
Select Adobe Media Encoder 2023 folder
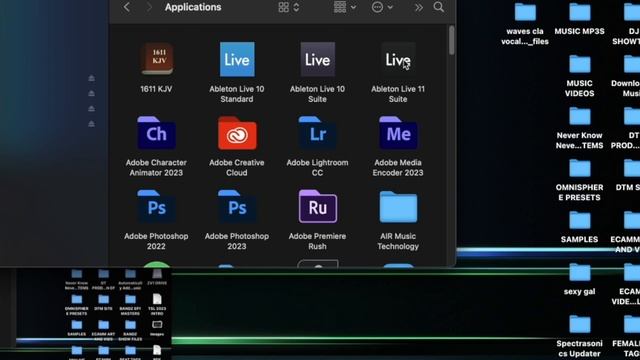coord(398,133)
